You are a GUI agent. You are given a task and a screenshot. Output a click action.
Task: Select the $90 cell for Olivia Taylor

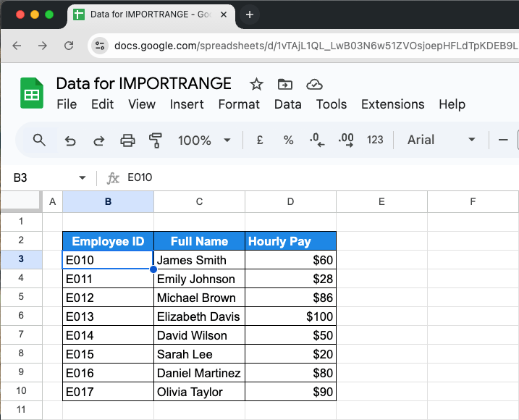tap(290, 392)
